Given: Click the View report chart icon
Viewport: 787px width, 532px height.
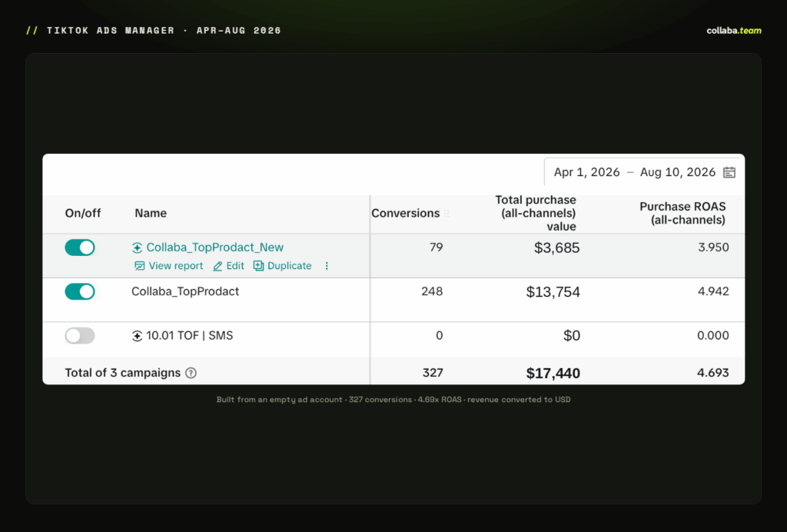Looking at the screenshot, I should (x=140, y=266).
